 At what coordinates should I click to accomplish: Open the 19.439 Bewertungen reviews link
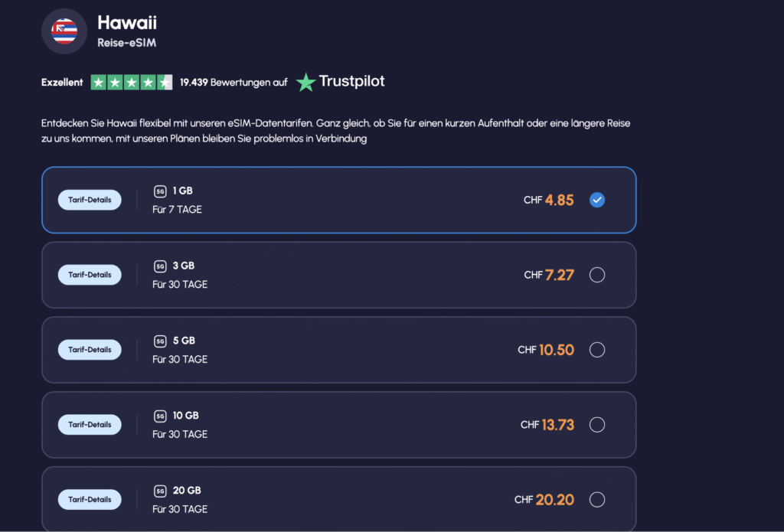pos(234,82)
